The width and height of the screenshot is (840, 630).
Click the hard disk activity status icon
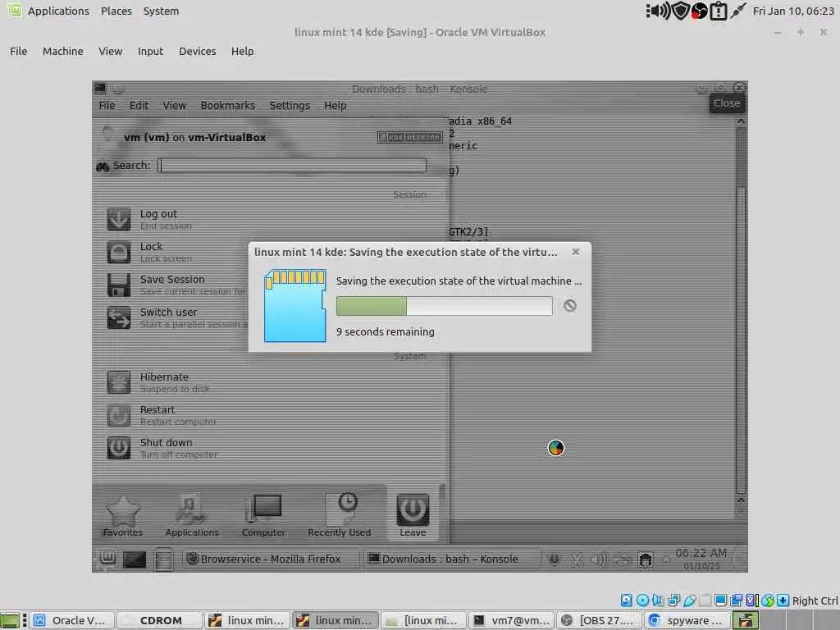coord(626,600)
